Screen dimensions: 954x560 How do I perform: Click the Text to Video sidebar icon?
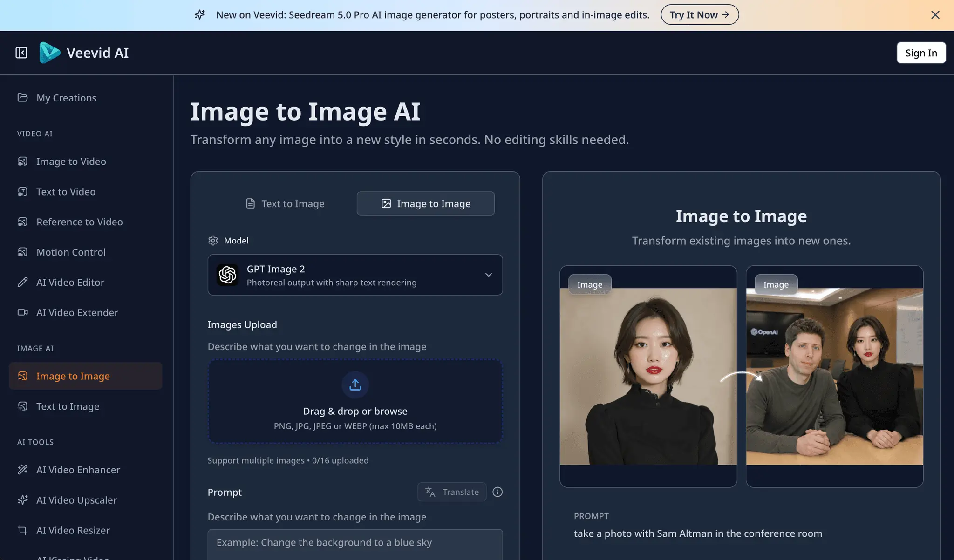22,191
